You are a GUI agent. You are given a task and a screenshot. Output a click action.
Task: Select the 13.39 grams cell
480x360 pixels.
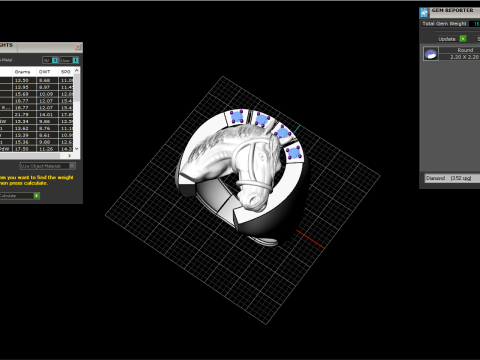[24, 135]
